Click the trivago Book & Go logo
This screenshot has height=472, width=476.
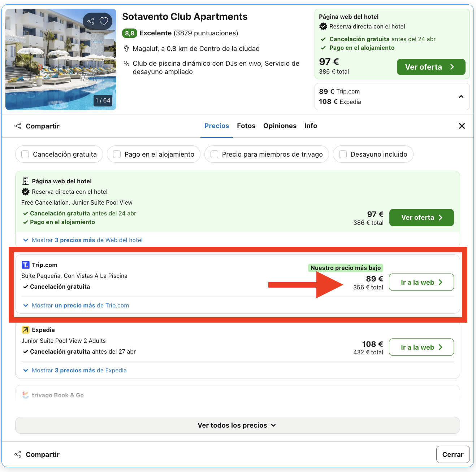tap(25, 395)
